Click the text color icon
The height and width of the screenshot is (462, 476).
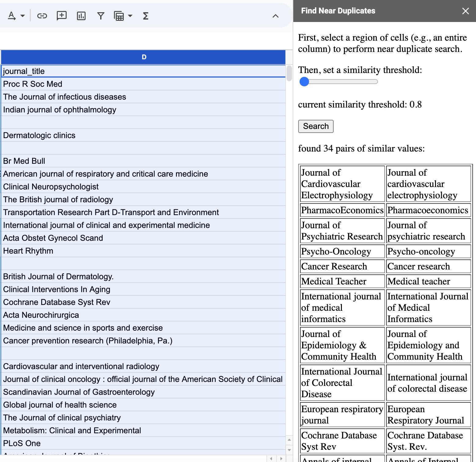[x=12, y=16]
